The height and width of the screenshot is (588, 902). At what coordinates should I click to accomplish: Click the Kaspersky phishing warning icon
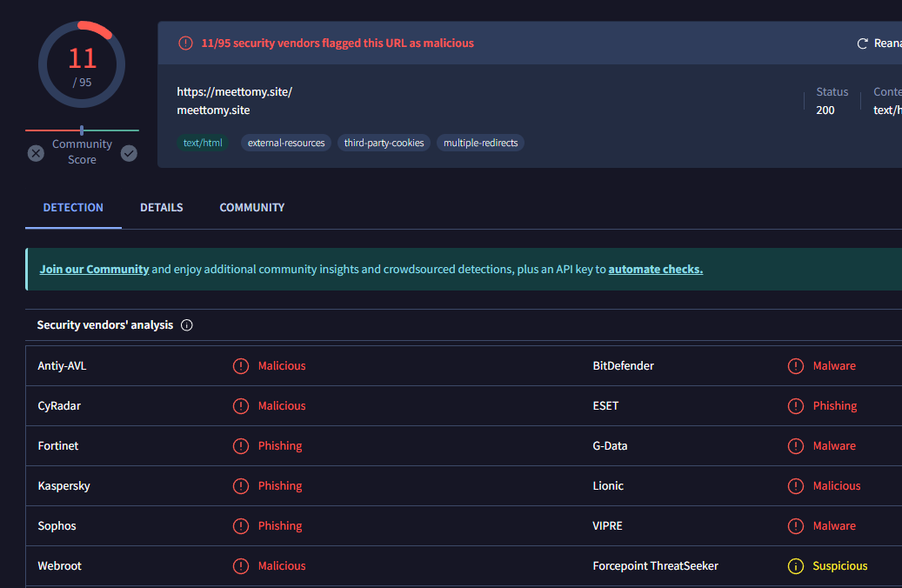tap(240, 486)
